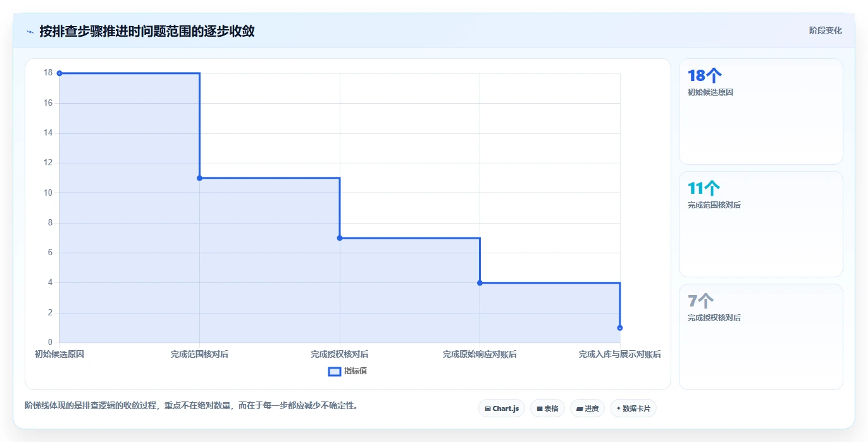The width and height of the screenshot is (868, 442).
Task: Click the y-axis value 10
Action: point(48,193)
